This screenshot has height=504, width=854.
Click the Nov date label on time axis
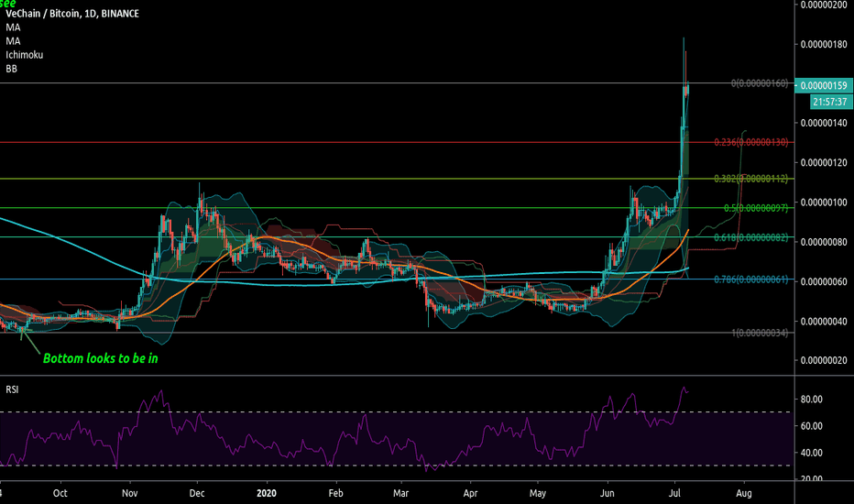tap(129, 493)
